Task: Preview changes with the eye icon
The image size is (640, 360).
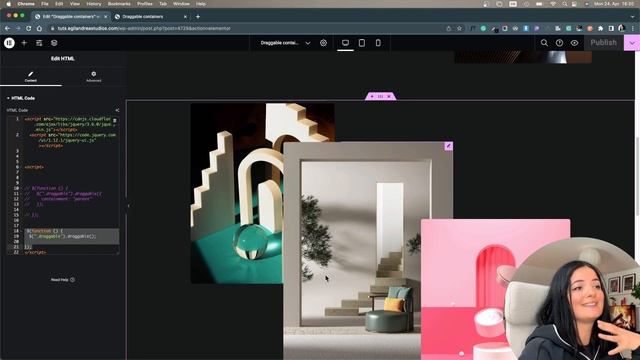Action: coord(574,43)
